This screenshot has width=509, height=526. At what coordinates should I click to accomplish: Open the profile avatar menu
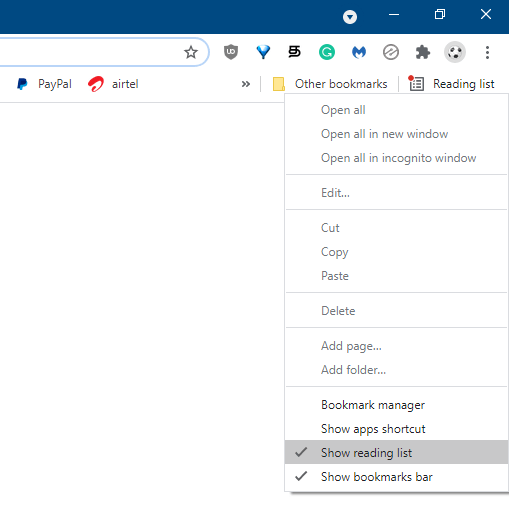pyautogui.click(x=455, y=52)
